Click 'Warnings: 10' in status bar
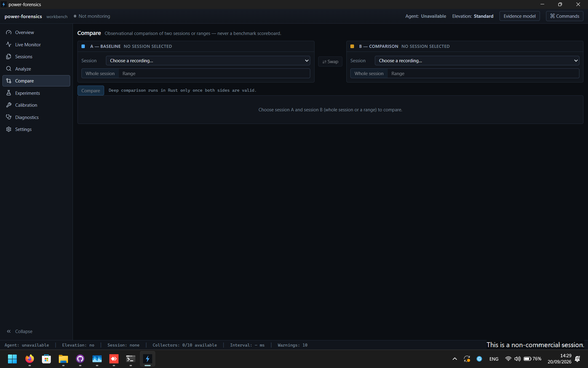 [x=293, y=345]
